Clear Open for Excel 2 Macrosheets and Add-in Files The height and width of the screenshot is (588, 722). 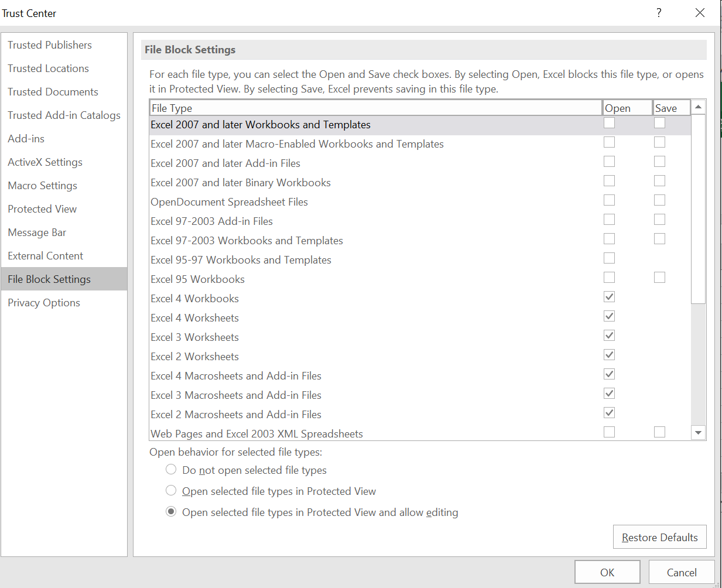click(610, 413)
